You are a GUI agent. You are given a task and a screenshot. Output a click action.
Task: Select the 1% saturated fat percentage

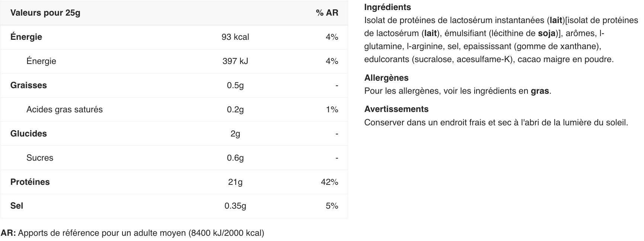point(332,109)
